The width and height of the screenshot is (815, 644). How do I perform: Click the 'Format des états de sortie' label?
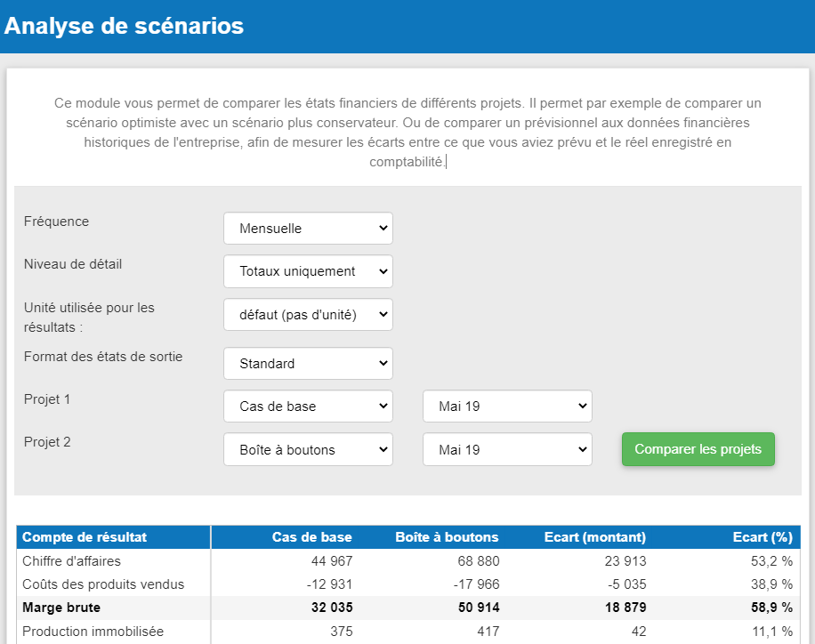(x=103, y=357)
